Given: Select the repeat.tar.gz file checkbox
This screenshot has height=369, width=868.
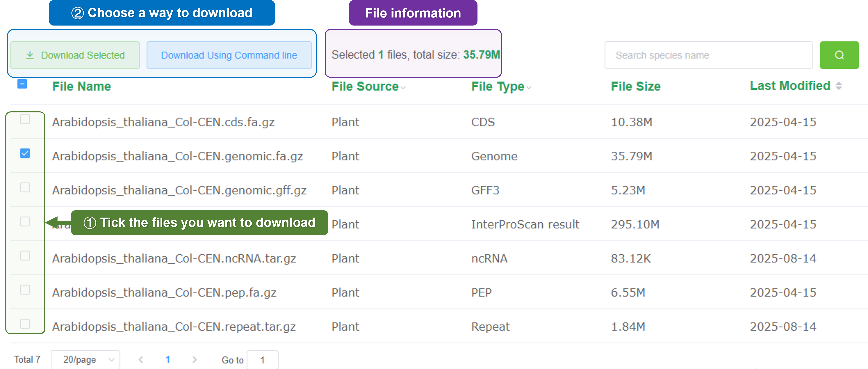Looking at the screenshot, I should [25, 324].
